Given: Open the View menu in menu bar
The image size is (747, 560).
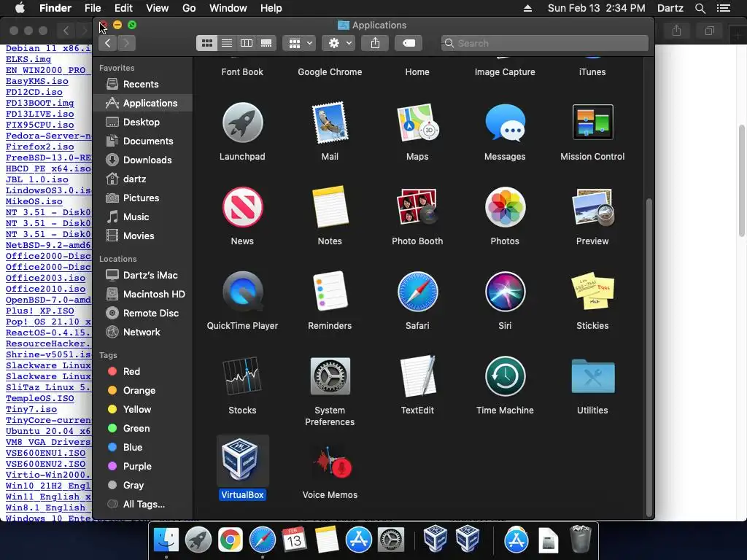Looking at the screenshot, I should pyautogui.click(x=158, y=8).
